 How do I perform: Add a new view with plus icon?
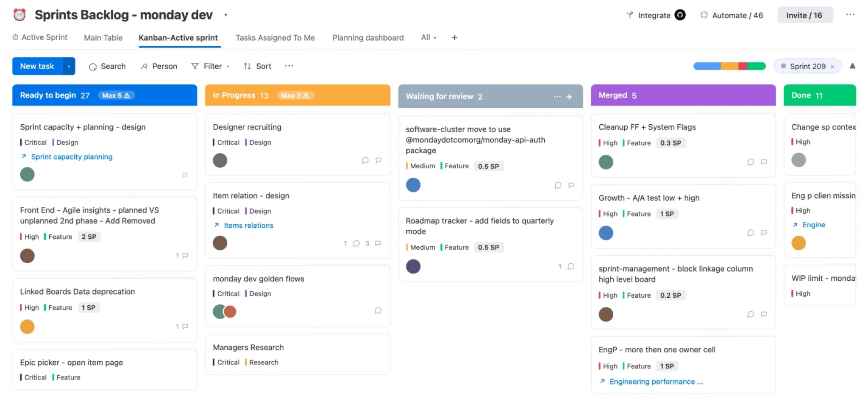click(454, 37)
